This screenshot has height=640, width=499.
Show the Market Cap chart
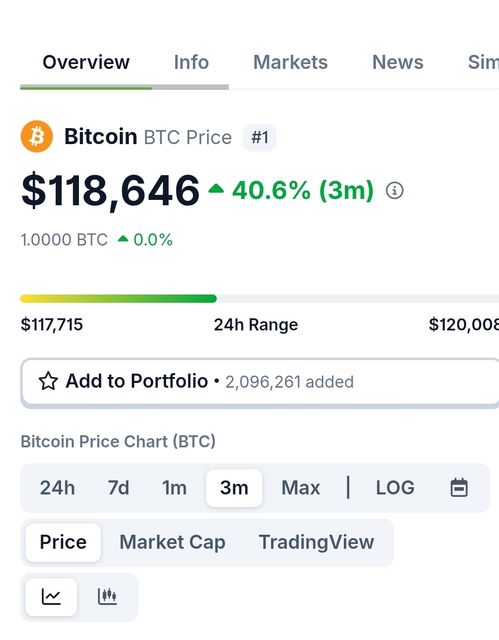point(172,542)
